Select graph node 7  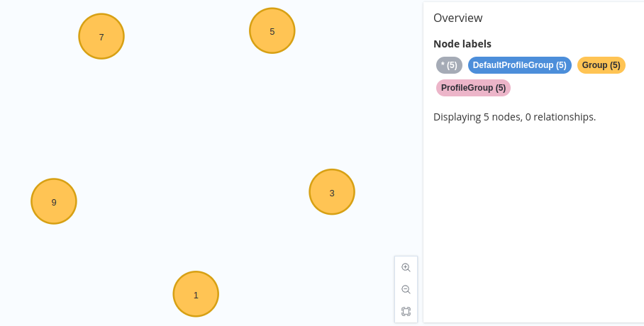[101, 37]
